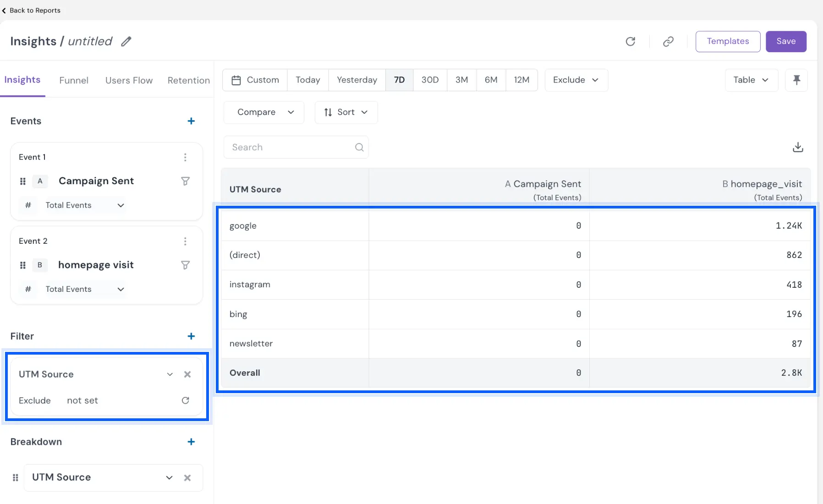
Task: Click the not set filter value
Action: click(x=82, y=400)
